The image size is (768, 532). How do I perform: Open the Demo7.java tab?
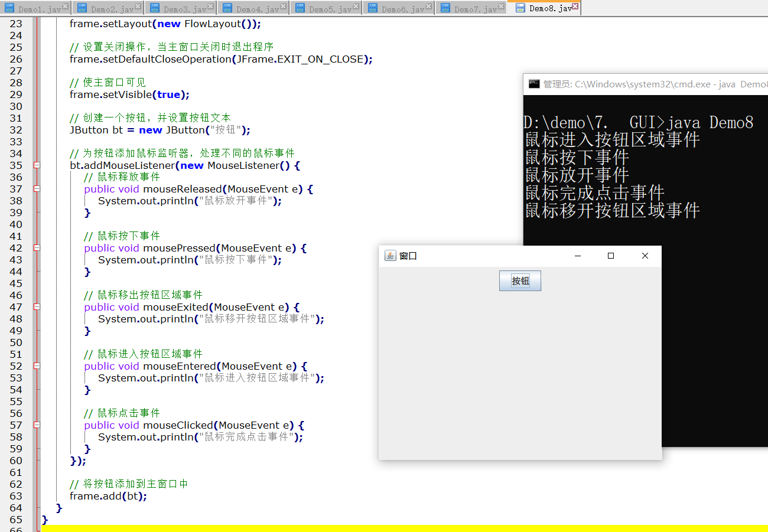(476, 9)
